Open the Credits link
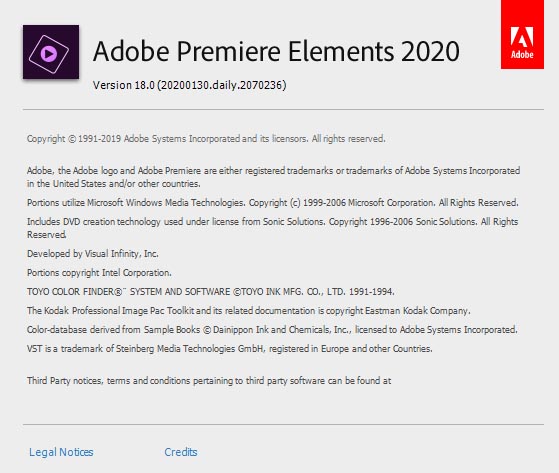Image resolution: width=559 pixels, height=473 pixels. [x=181, y=452]
